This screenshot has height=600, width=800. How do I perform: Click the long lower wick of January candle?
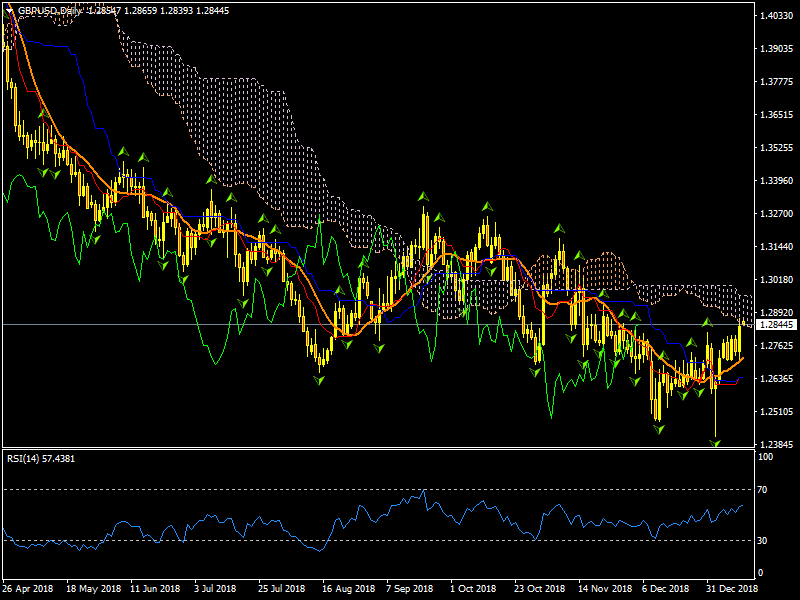[x=716, y=412]
